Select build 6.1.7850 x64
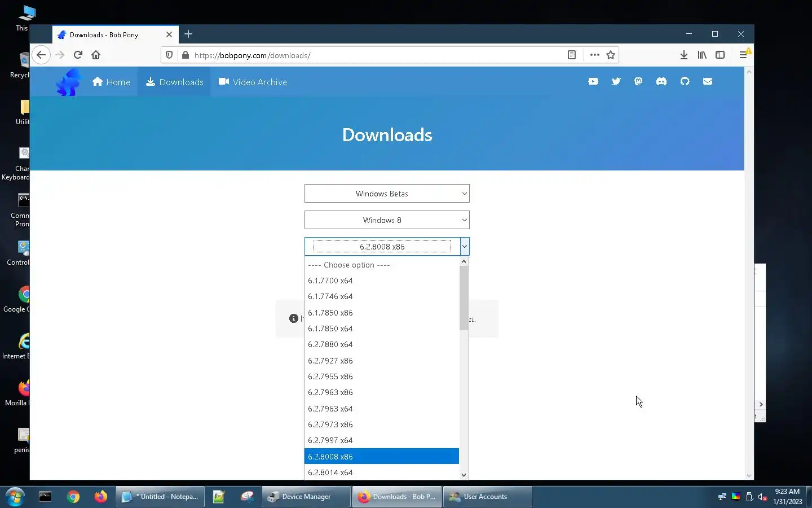 pos(382,329)
